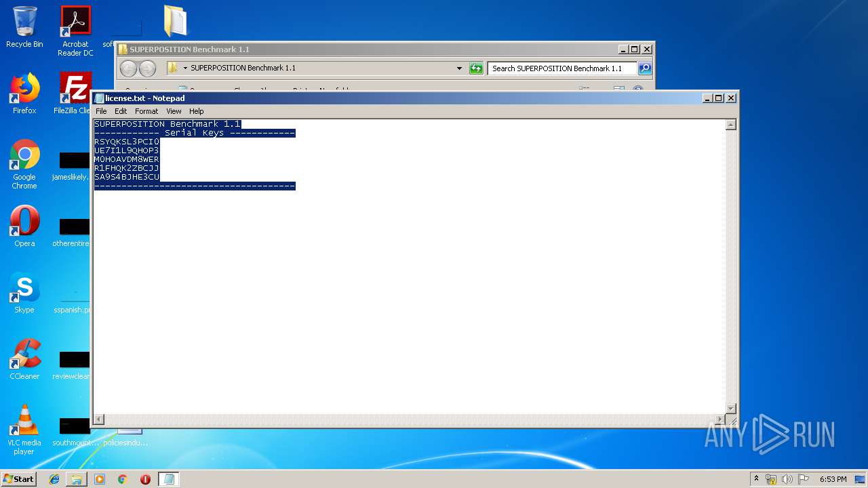Image resolution: width=868 pixels, height=488 pixels.
Task: Open File Explorer taskbar button
Action: click(x=77, y=479)
